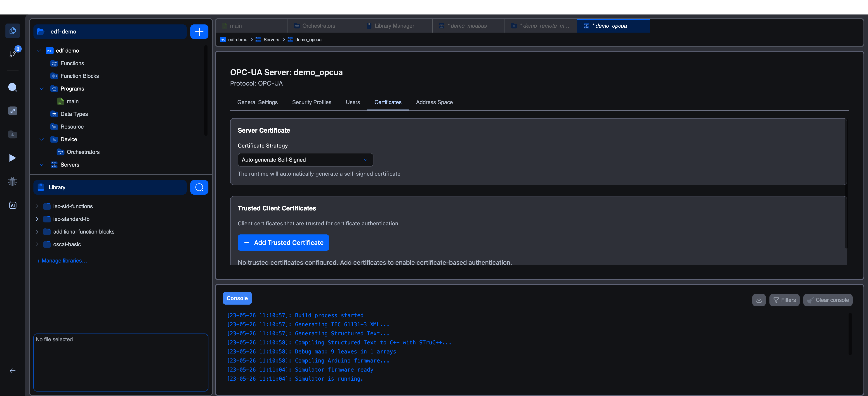Open the Orchestrators editor tab
The height and width of the screenshot is (396, 868).
(324, 26)
